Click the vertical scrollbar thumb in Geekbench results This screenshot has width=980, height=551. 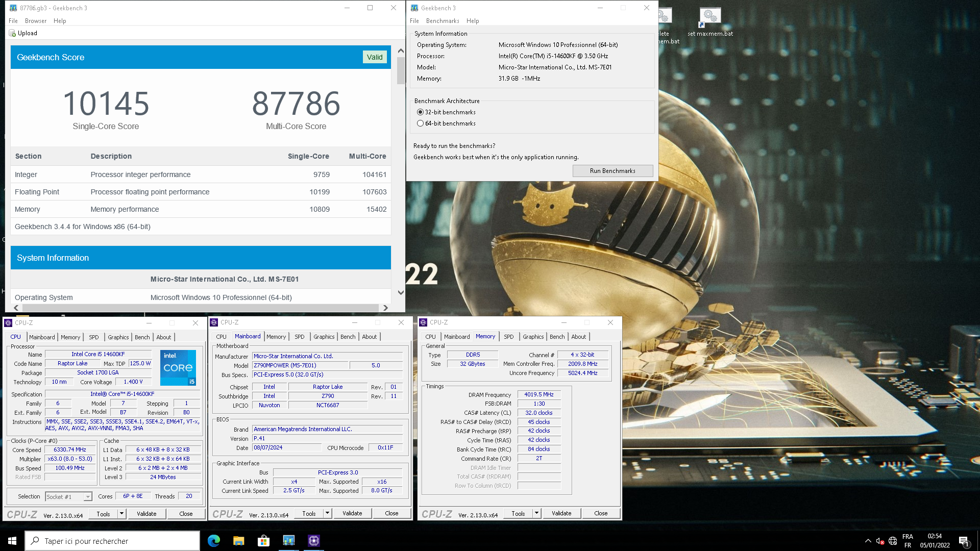(x=401, y=70)
